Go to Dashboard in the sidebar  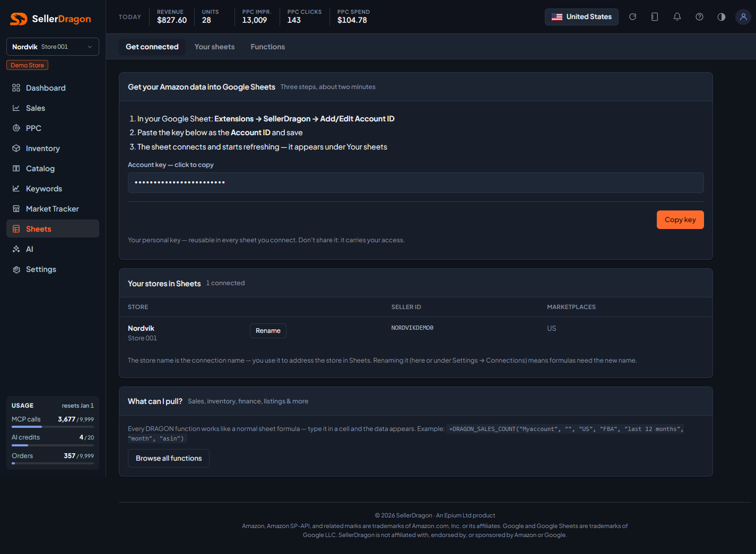coord(53,88)
